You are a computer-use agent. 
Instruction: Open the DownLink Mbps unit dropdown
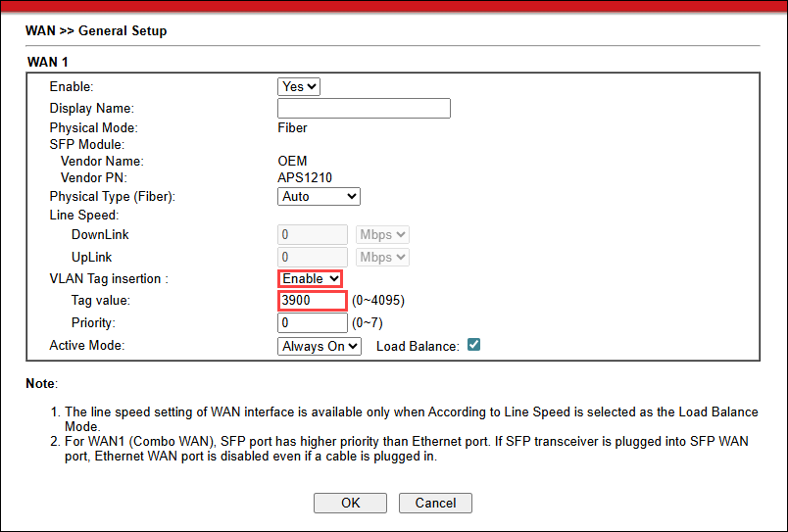(382, 235)
